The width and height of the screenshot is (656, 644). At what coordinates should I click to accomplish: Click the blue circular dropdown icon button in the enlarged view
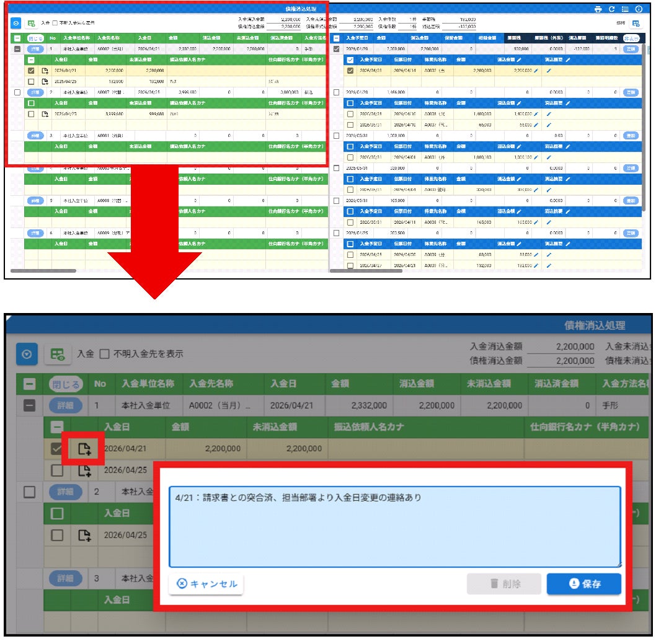(x=27, y=354)
